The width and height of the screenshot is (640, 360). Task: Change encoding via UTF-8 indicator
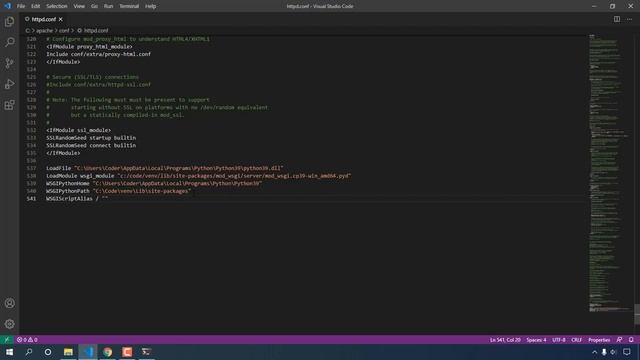(x=558, y=340)
